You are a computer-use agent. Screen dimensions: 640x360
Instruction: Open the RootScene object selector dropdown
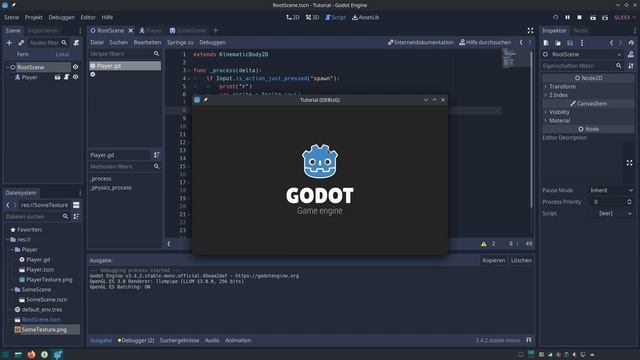(582, 54)
